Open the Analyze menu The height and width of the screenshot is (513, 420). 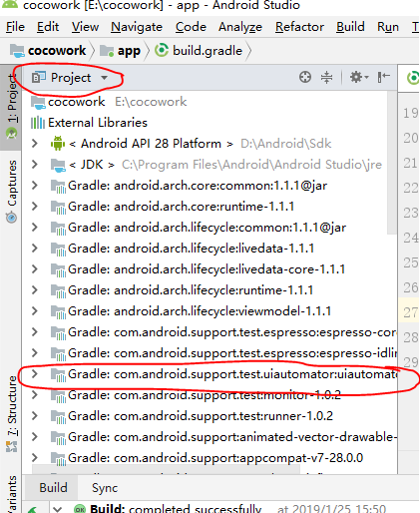point(240,27)
